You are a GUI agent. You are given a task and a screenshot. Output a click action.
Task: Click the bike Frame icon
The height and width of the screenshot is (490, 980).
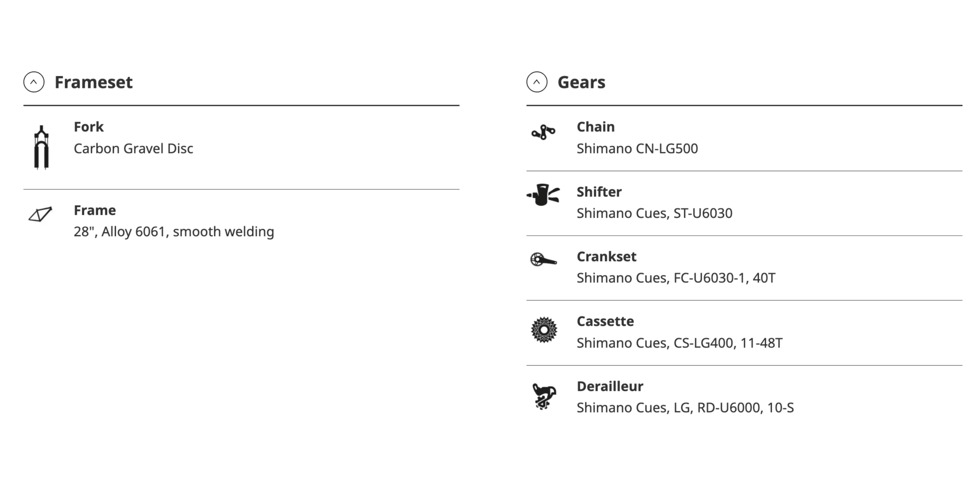[x=40, y=214]
